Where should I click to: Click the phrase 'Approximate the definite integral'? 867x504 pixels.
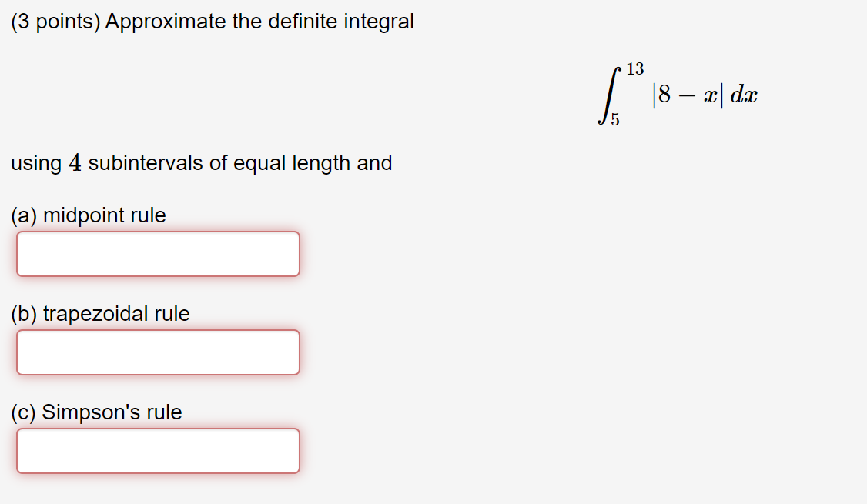point(258,22)
